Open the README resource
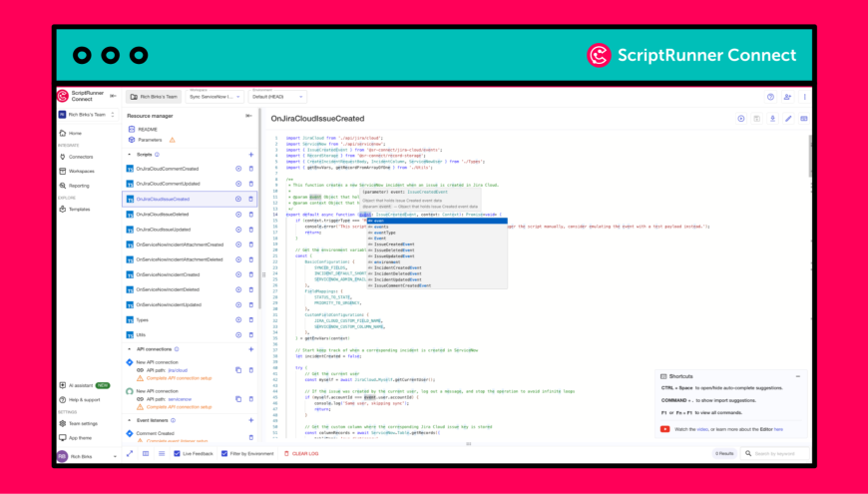 pos(144,130)
